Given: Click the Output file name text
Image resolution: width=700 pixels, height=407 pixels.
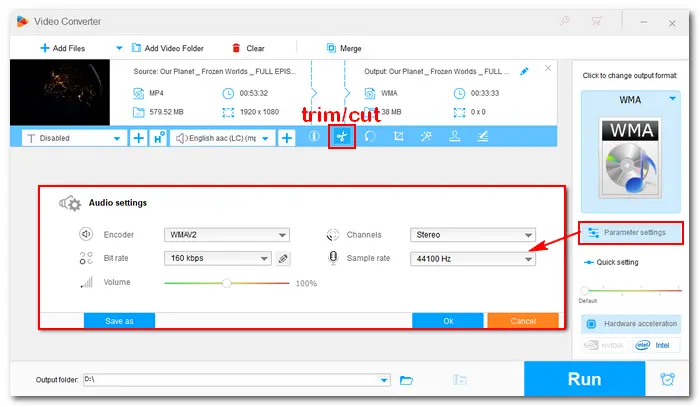Looking at the screenshot, I should pyautogui.click(x=436, y=71).
